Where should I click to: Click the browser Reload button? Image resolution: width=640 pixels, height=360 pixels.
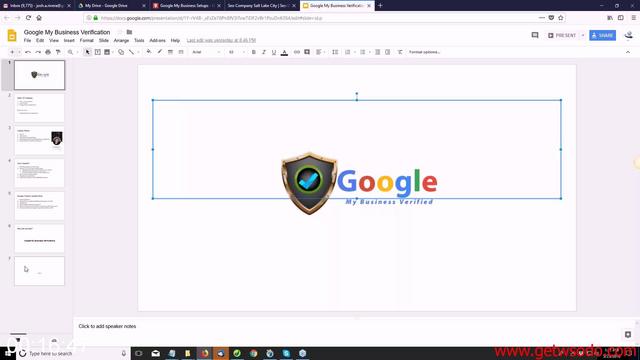28,18
